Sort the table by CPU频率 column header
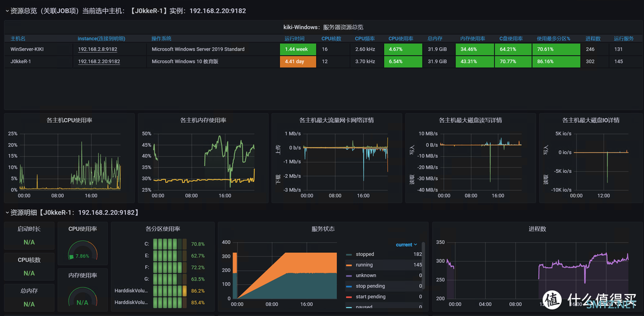This screenshot has height=316, width=644. (x=365, y=39)
